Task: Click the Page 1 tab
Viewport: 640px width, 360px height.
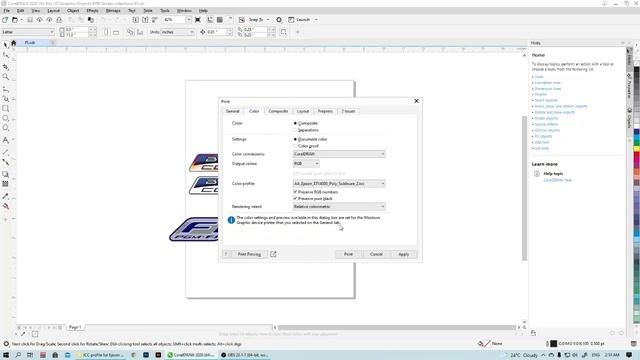Action: point(75,327)
